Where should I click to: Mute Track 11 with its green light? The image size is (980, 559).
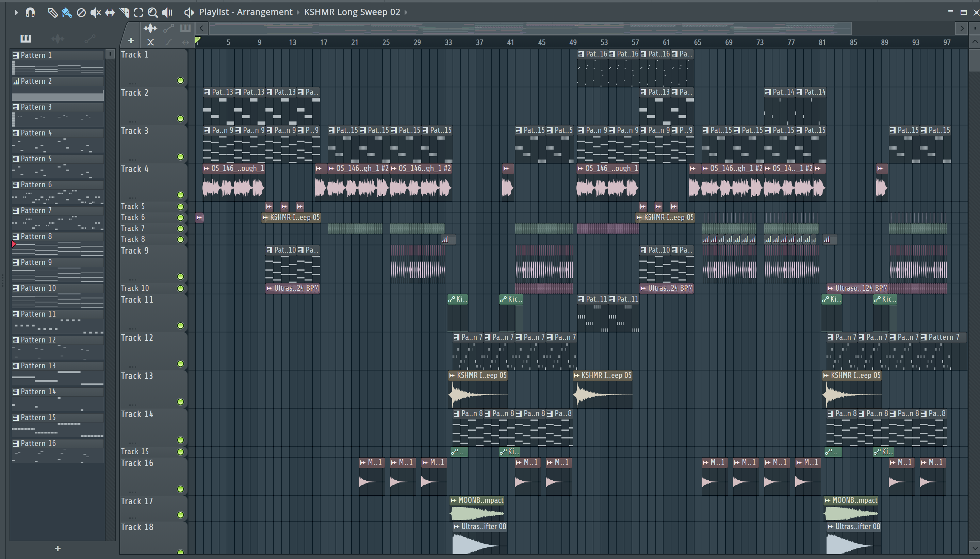(180, 325)
